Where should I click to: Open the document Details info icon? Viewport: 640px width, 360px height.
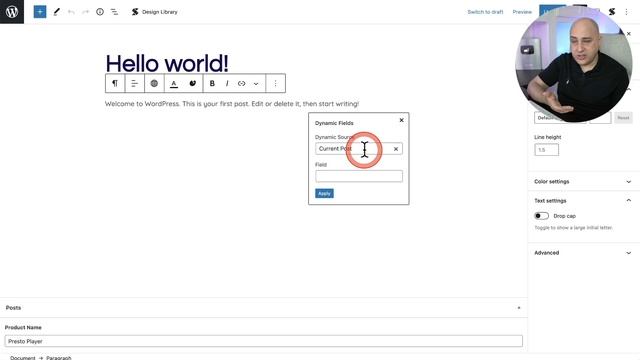coord(100,12)
